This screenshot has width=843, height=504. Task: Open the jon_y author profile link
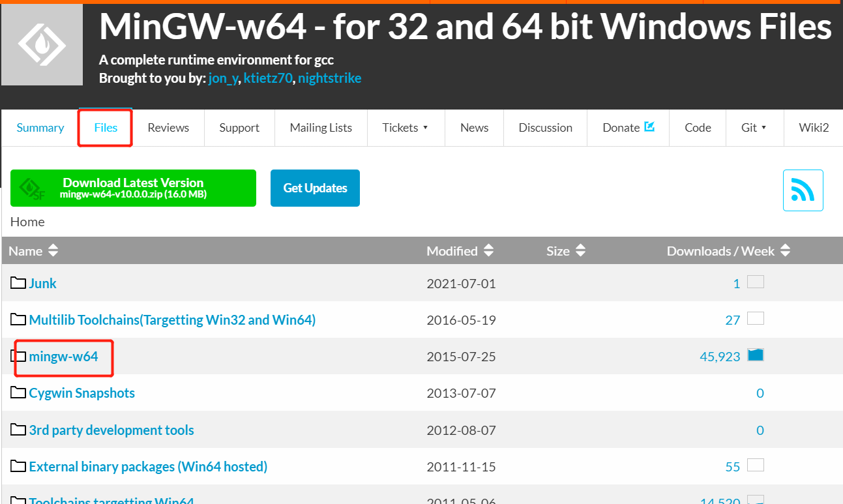[223, 79]
